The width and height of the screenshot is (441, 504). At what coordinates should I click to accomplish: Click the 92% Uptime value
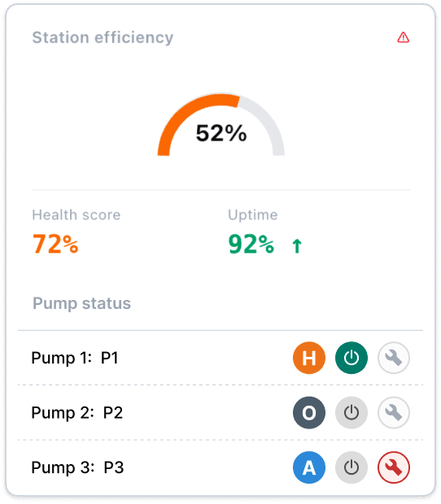pyautogui.click(x=251, y=244)
